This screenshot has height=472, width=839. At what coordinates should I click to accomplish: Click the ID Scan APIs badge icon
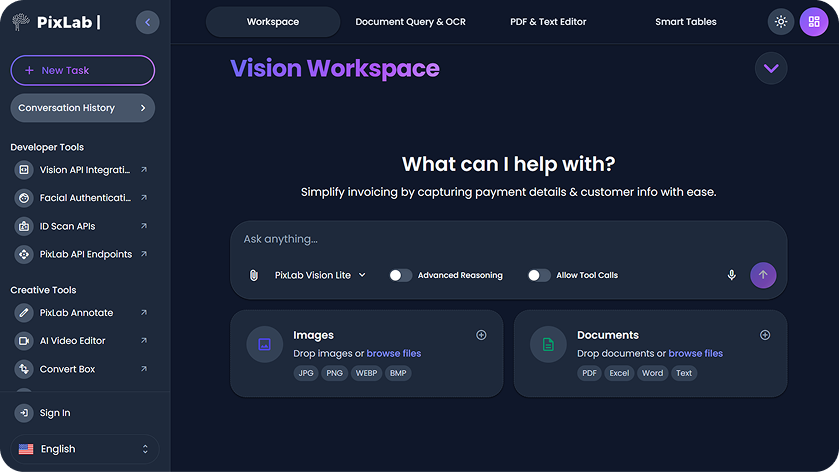pyautogui.click(x=24, y=226)
